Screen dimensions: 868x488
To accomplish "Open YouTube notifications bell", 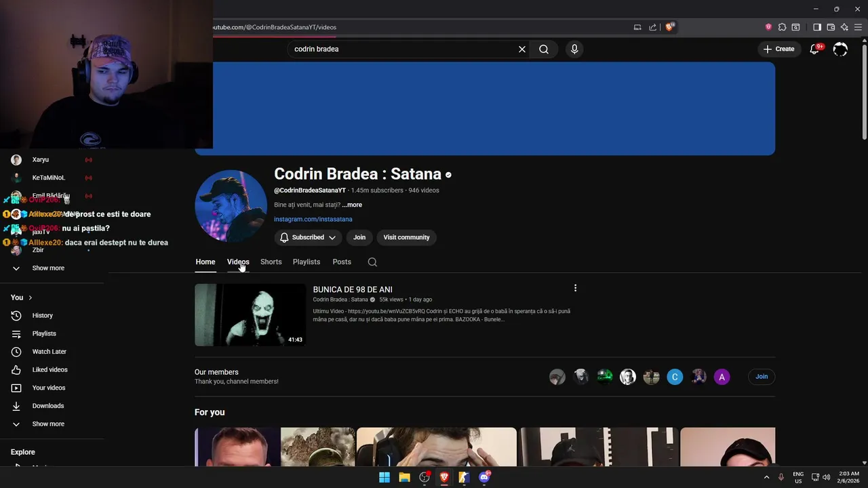I will click(x=814, y=49).
